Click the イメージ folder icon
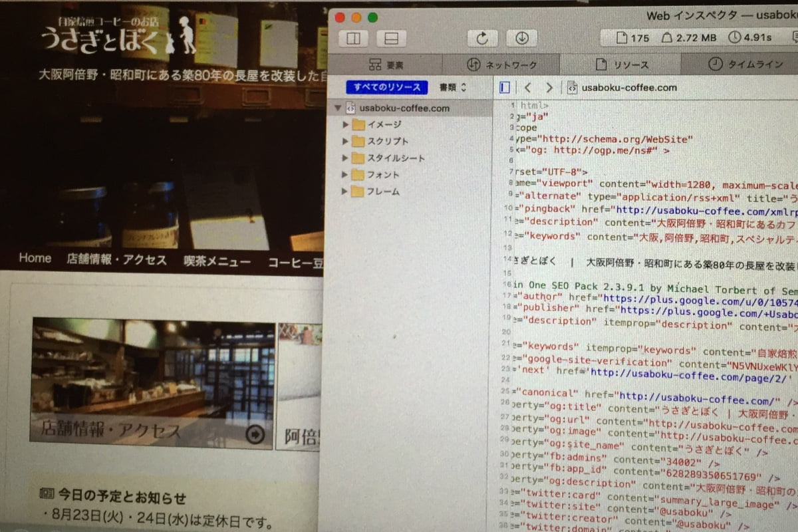The image size is (798, 532). pos(358,124)
